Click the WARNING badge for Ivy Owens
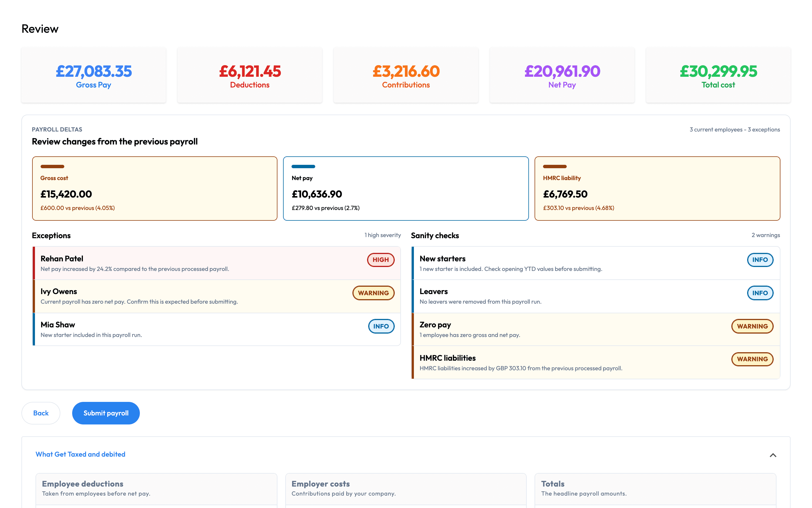Viewport: 812px width, 508px height. coord(373,293)
